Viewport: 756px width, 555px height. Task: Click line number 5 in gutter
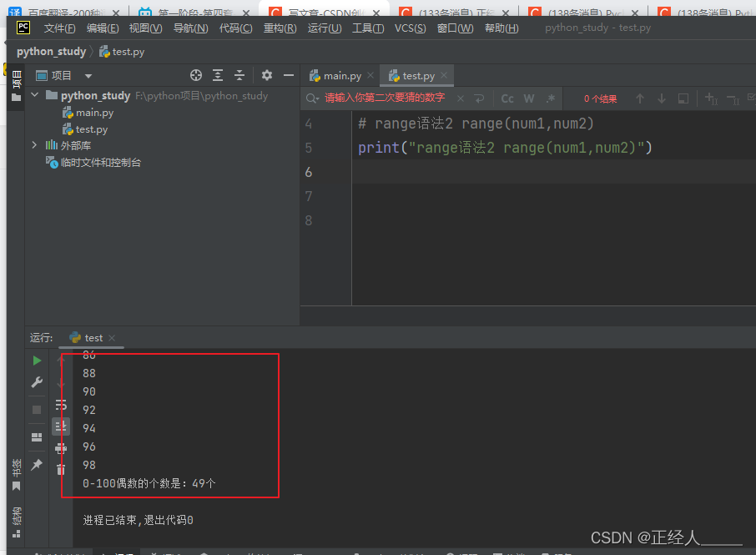(x=309, y=148)
